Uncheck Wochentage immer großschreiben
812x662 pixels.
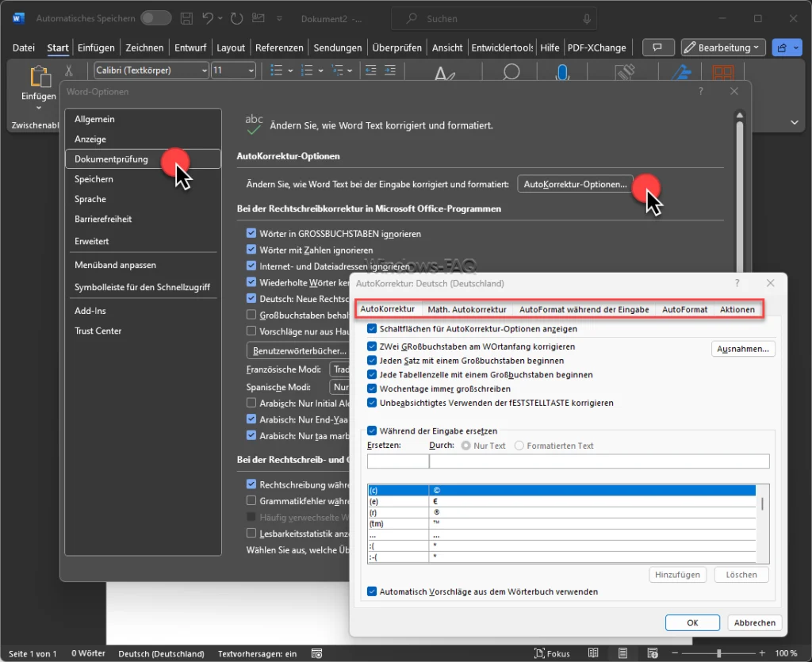point(372,388)
